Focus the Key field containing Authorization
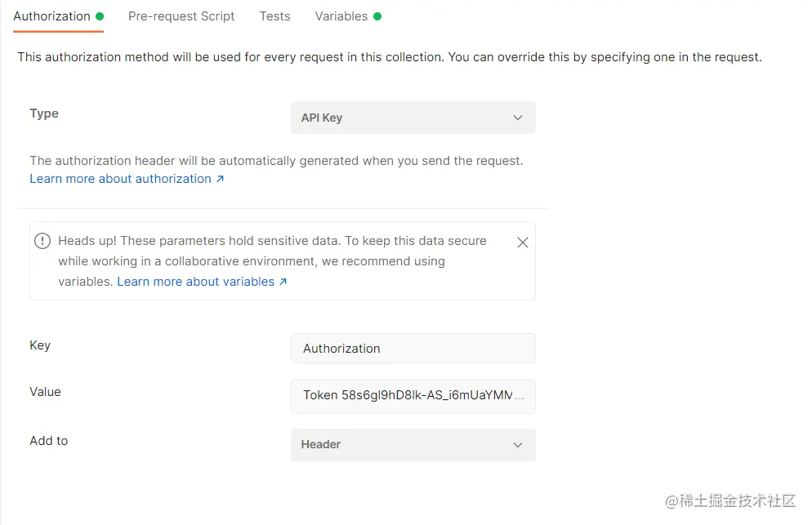The height and width of the screenshot is (525, 812). 413,348
